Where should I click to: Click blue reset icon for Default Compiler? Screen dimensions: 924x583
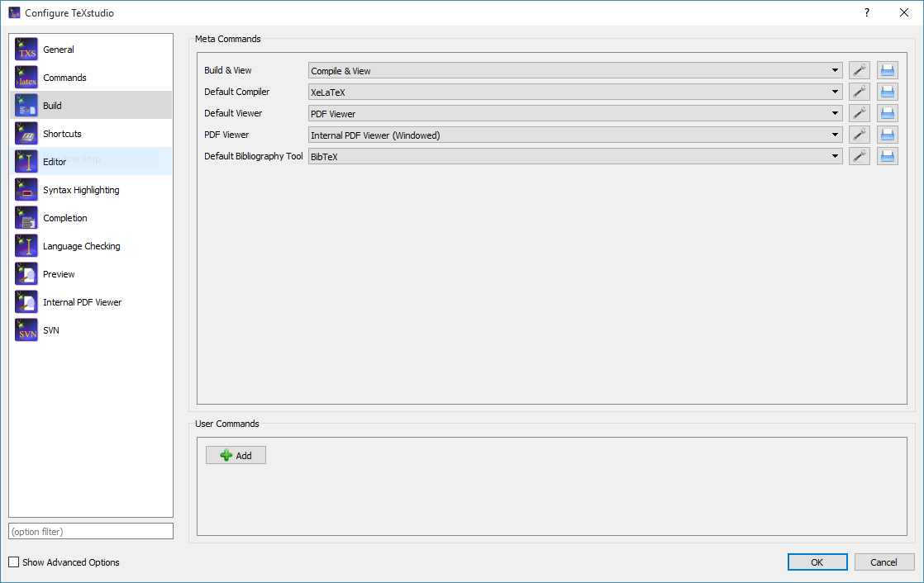coord(888,92)
